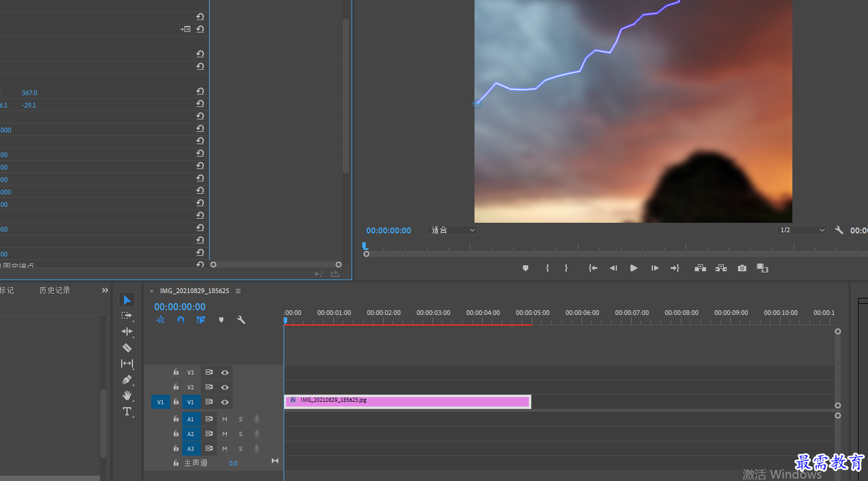Viewport: 868px width, 481px height.
Task: Hide track V2 with eye icon
Action: point(225,388)
